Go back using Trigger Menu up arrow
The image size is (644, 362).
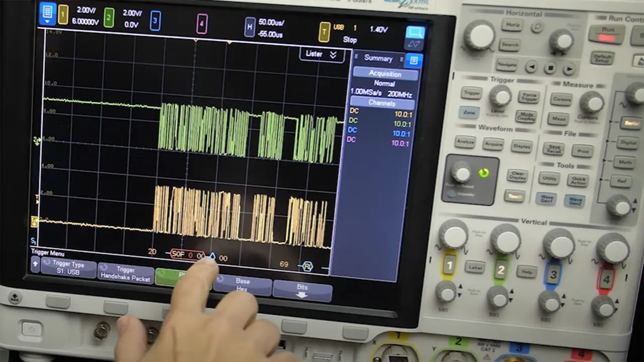pyautogui.click(x=35, y=263)
